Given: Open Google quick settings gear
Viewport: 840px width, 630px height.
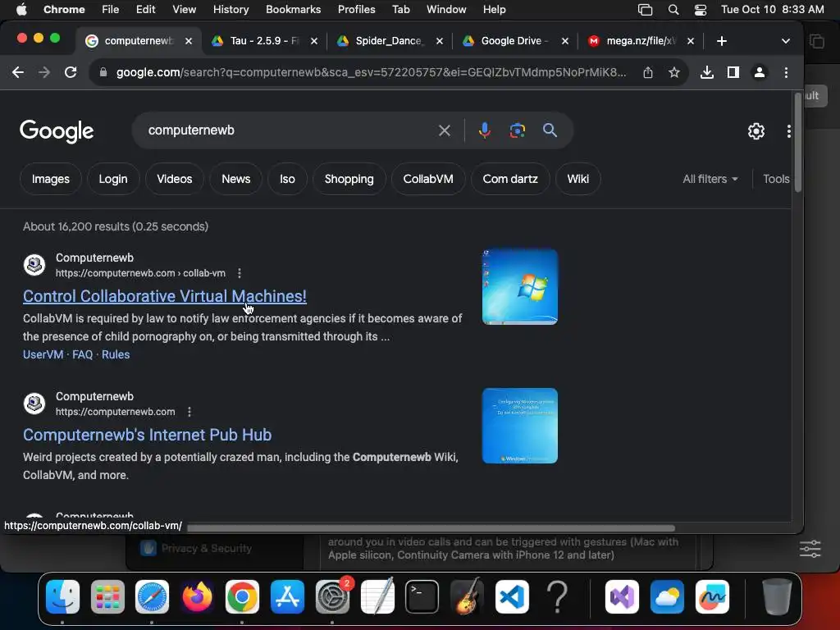Looking at the screenshot, I should click(x=756, y=130).
